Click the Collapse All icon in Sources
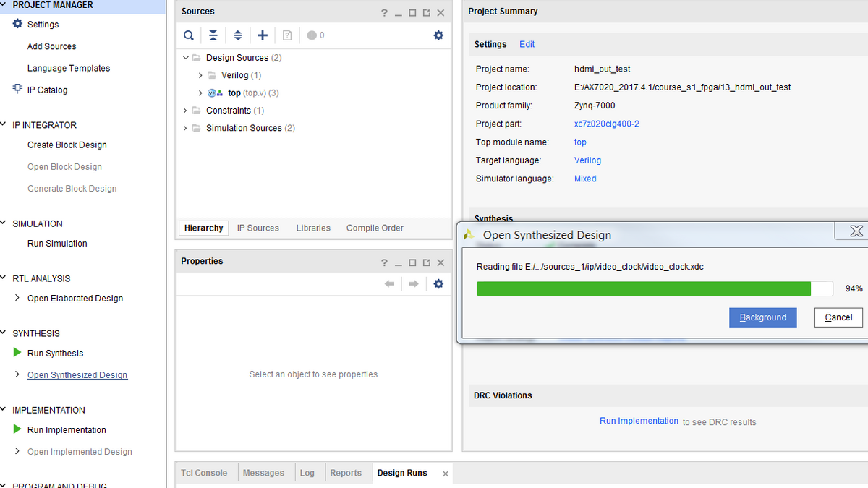The width and height of the screenshot is (868, 488). click(x=213, y=35)
